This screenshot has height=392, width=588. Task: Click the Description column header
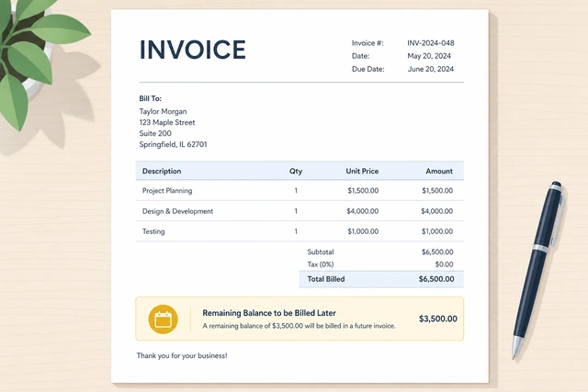(x=162, y=171)
